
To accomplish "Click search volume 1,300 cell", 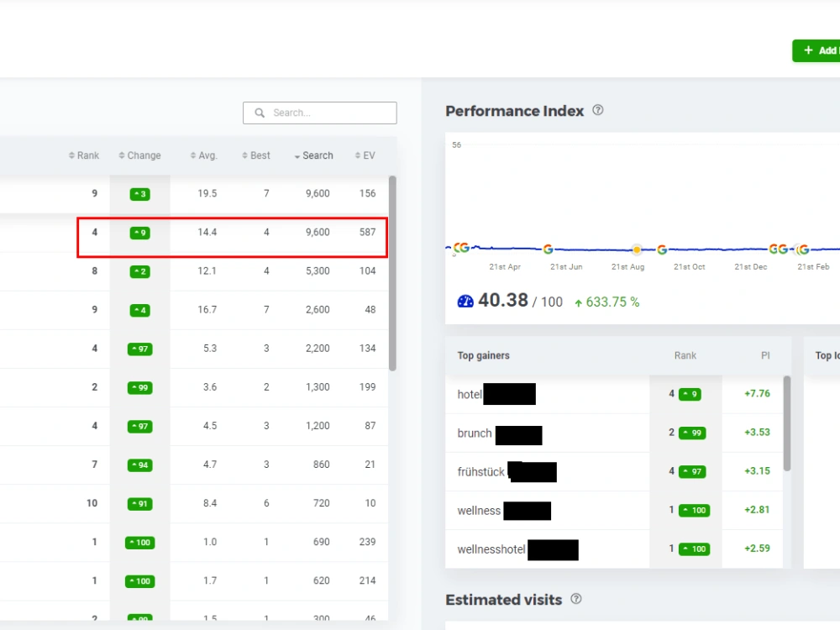I will coord(318,386).
